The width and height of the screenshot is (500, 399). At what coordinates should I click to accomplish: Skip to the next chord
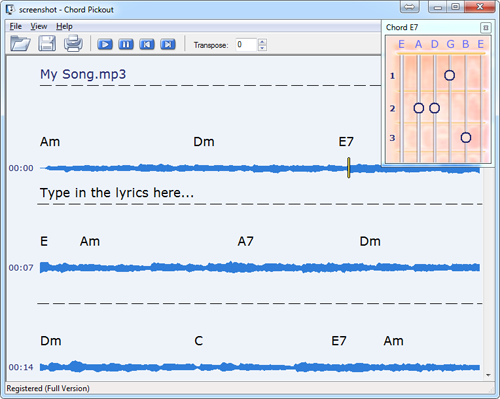click(168, 44)
